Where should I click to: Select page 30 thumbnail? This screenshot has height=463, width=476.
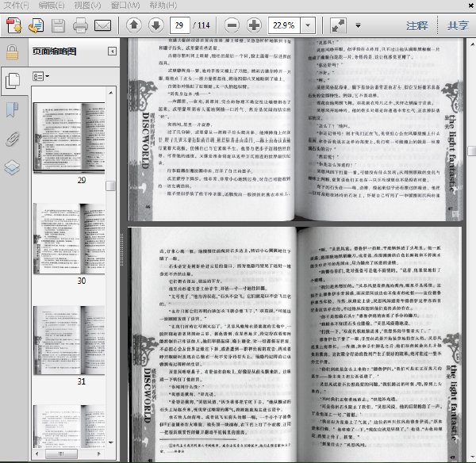coord(69,239)
